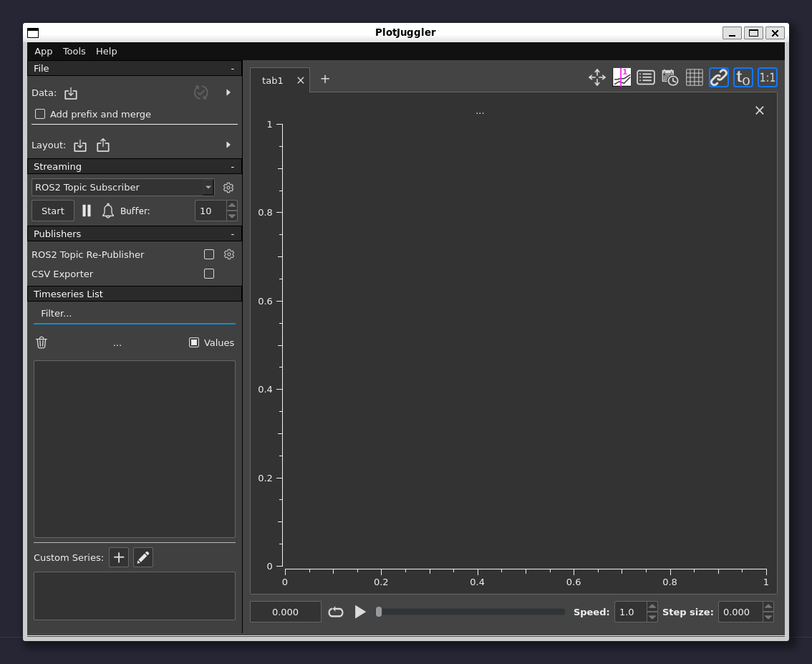Screen dimensions: 812x664
Task: Enable Add prefix and merge checkbox
Action: 40,114
